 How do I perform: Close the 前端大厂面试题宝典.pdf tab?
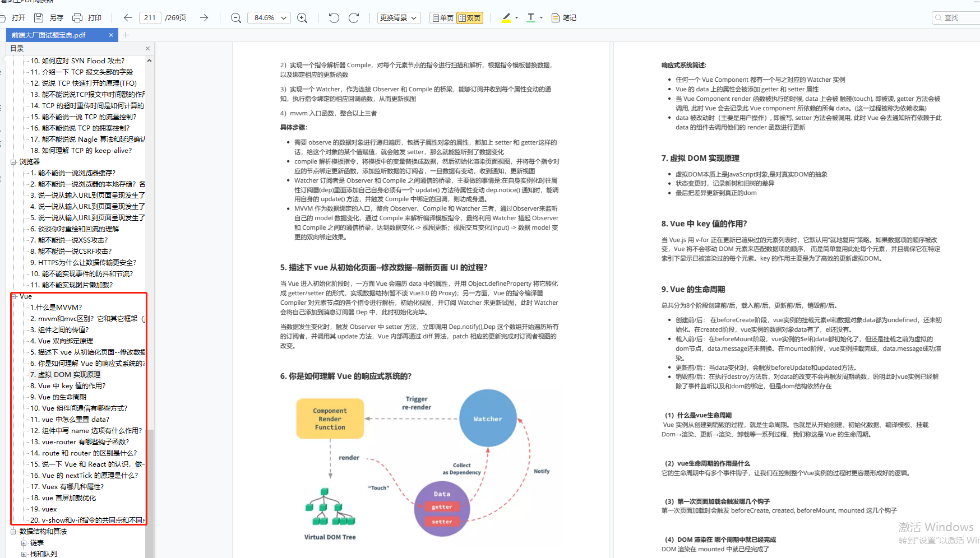click(x=111, y=35)
